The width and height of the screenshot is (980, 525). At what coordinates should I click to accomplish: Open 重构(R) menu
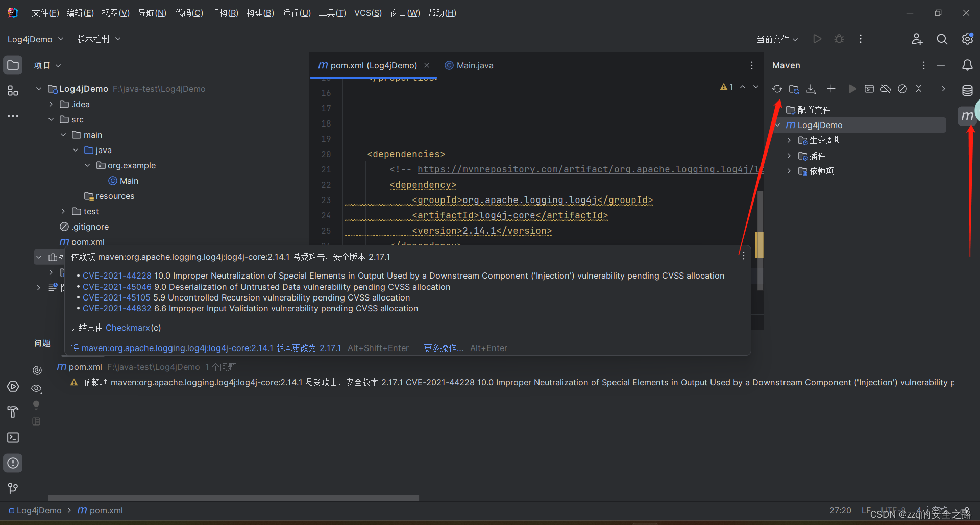(x=225, y=13)
